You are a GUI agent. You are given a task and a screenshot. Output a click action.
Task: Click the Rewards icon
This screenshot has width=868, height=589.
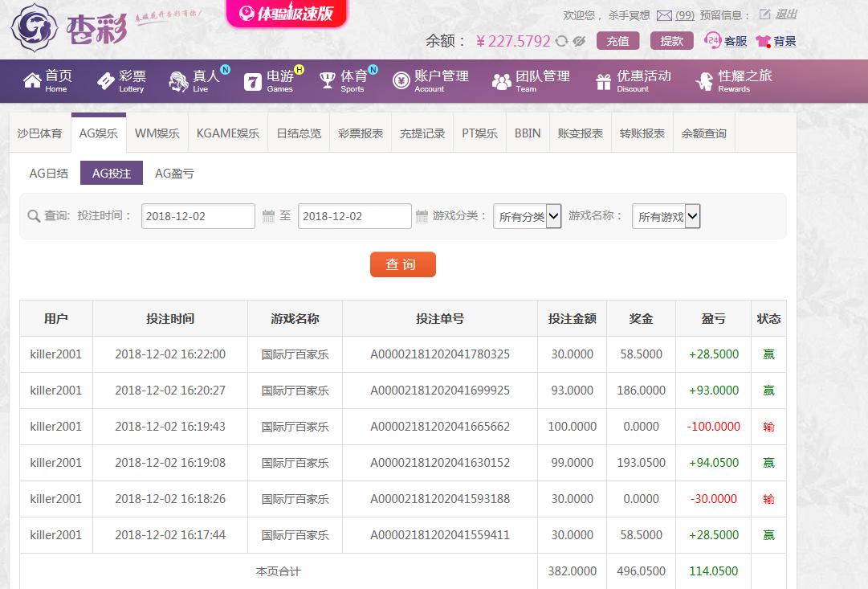pos(704,81)
